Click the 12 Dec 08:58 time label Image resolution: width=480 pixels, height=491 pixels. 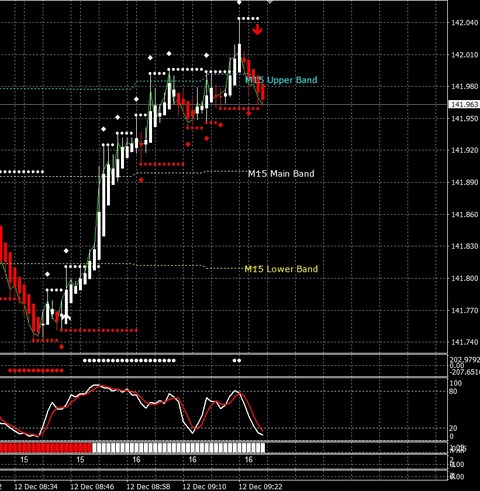pyautogui.click(x=148, y=487)
